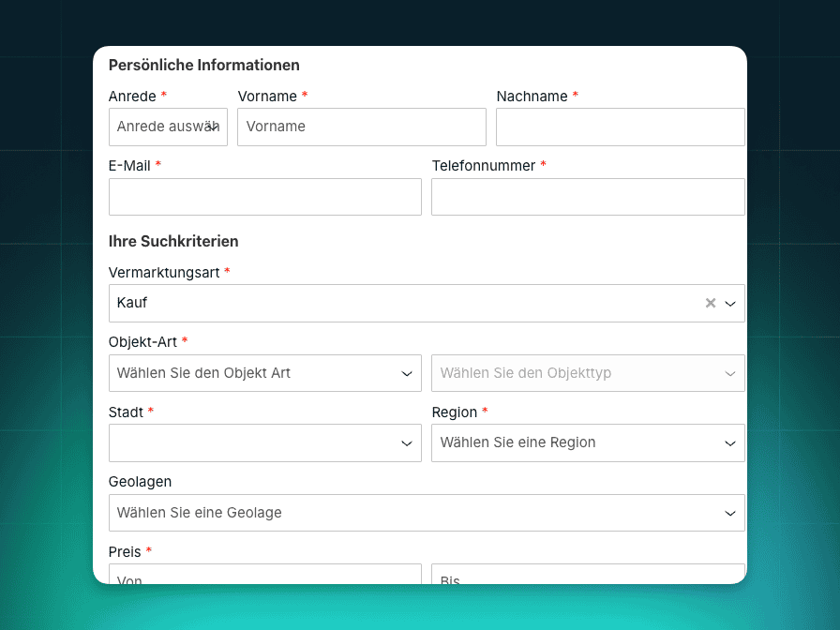Click the Preis 'Von' input field
The image size is (840, 630).
click(x=264, y=575)
